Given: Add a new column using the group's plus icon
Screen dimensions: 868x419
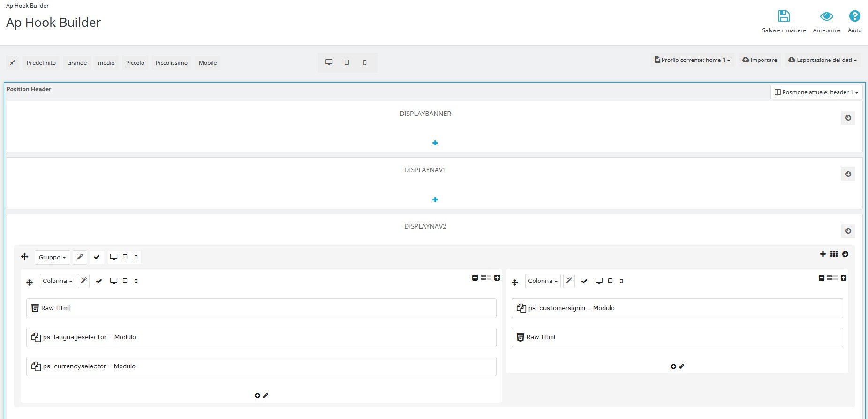Looking at the screenshot, I should tap(823, 254).
